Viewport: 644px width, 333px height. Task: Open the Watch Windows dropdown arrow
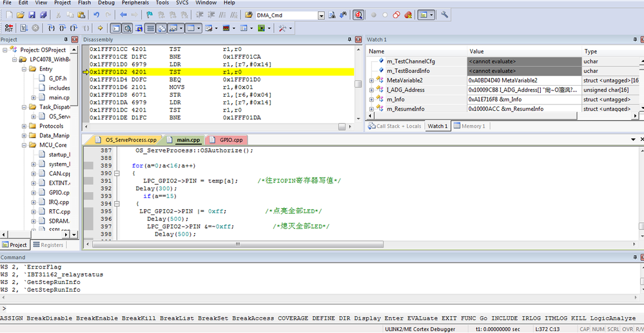(x=181, y=28)
